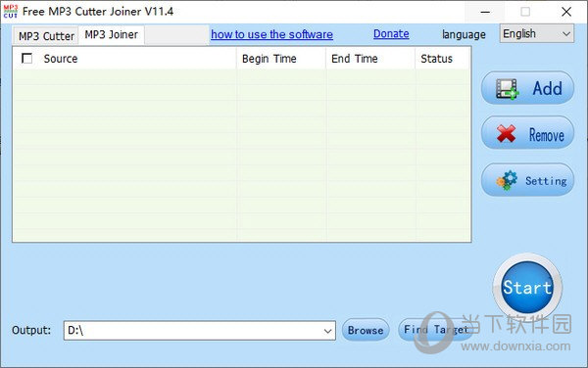
Task: Click the Add files button
Action: [x=527, y=88]
